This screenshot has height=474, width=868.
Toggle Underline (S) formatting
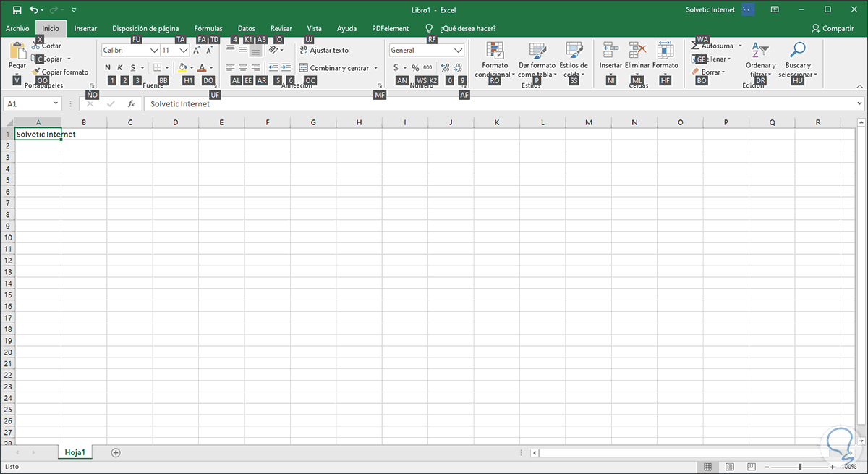pyautogui.click(x=133, y=68)
